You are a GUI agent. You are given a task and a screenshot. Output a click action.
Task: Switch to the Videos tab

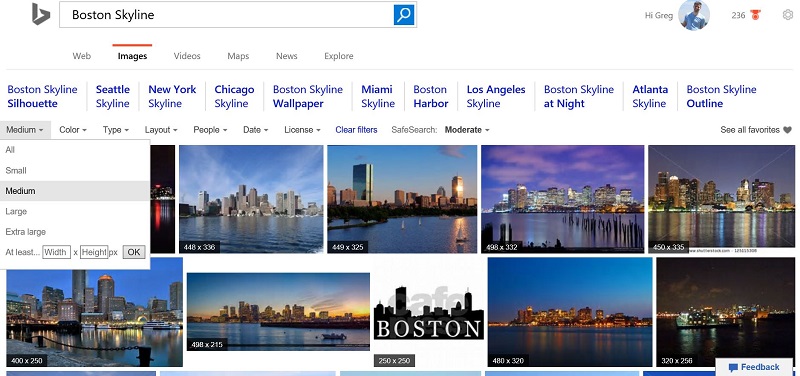point(187,56)
